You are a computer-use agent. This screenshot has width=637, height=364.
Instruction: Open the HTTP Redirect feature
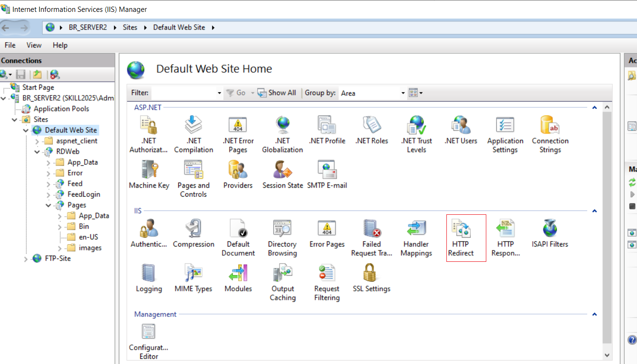pyautogui.click(x=461, y=238)
